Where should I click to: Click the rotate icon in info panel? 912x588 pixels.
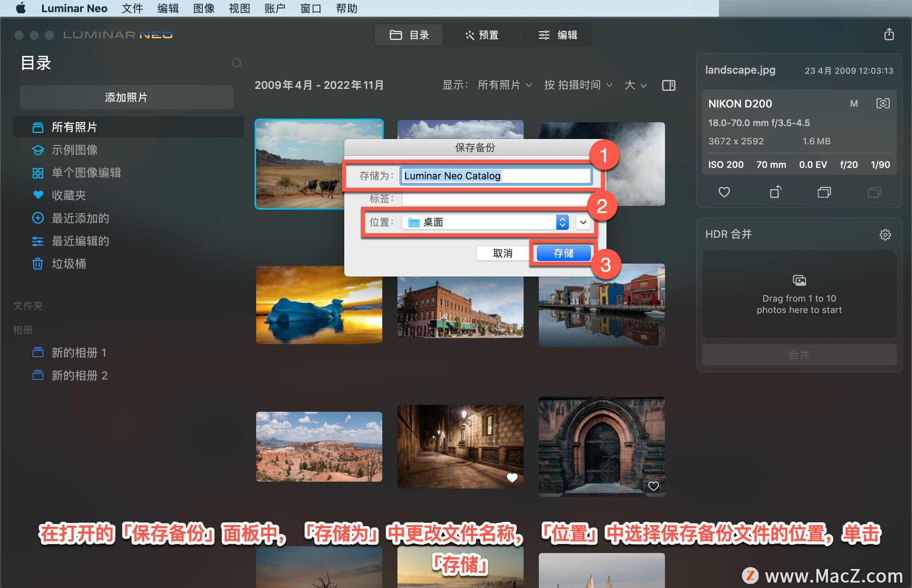775,192
